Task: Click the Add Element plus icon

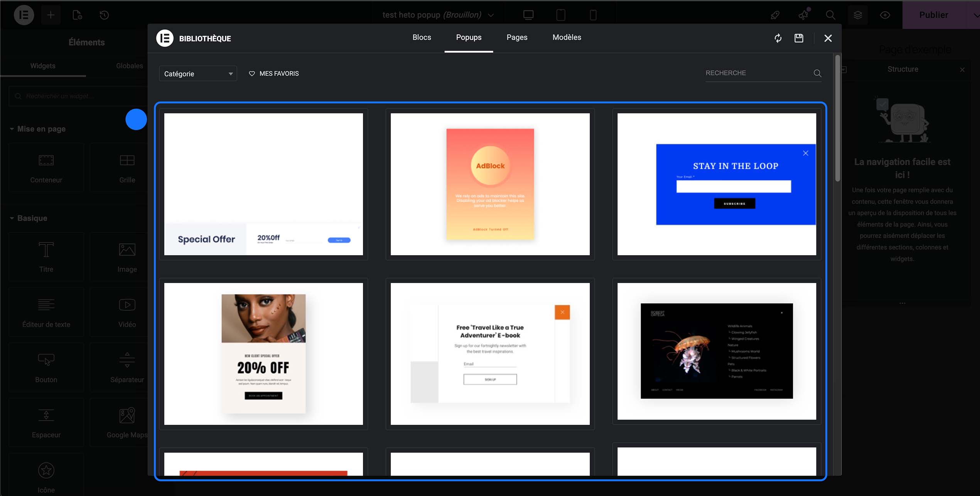Action: pos(51,15)
